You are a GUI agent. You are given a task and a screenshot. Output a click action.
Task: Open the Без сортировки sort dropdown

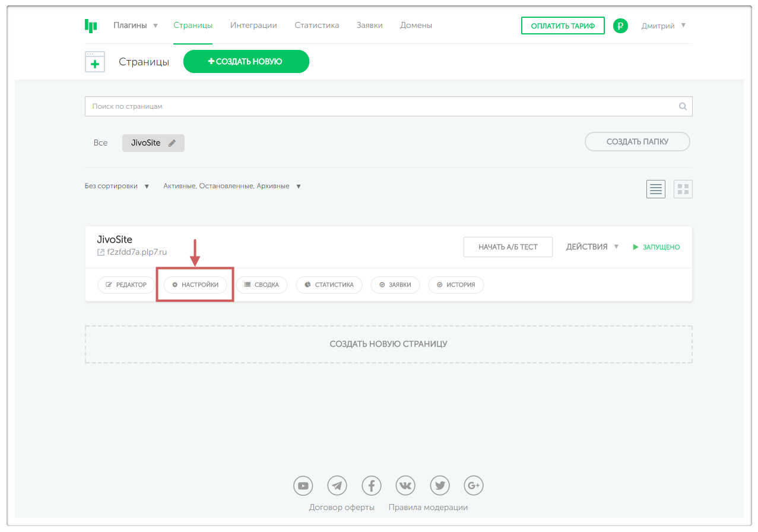[x=117, y=186]
